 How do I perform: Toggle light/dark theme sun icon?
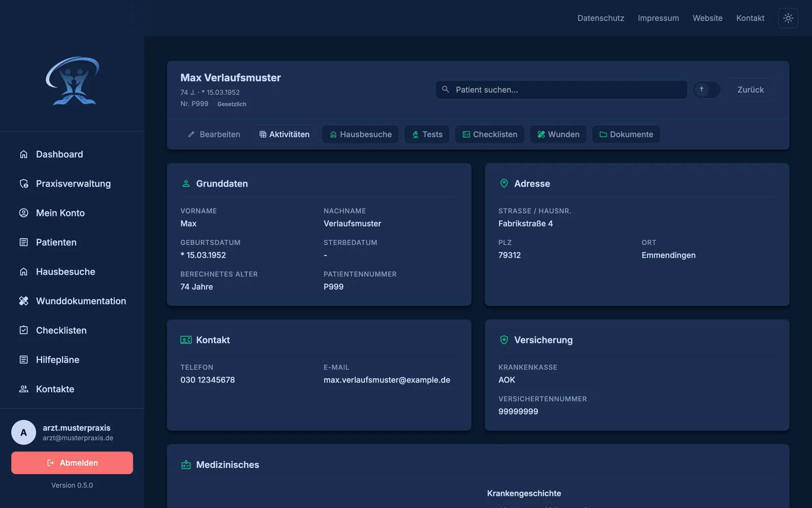point(788,18)
